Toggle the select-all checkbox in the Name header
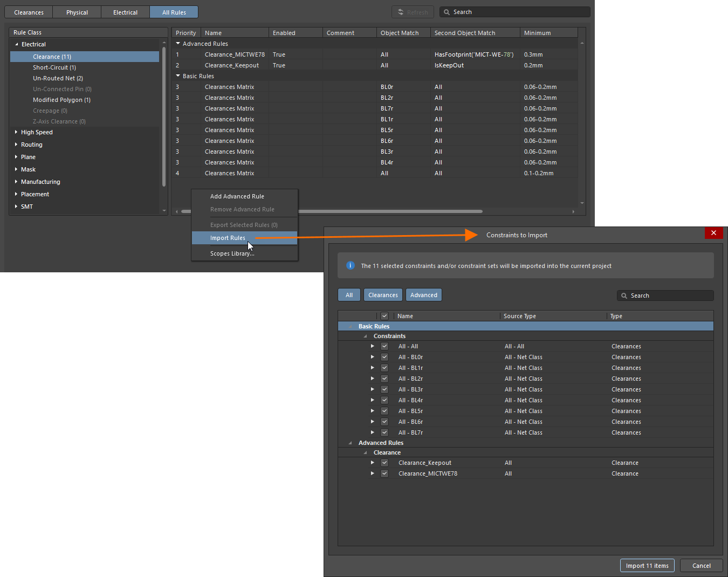 384,316
